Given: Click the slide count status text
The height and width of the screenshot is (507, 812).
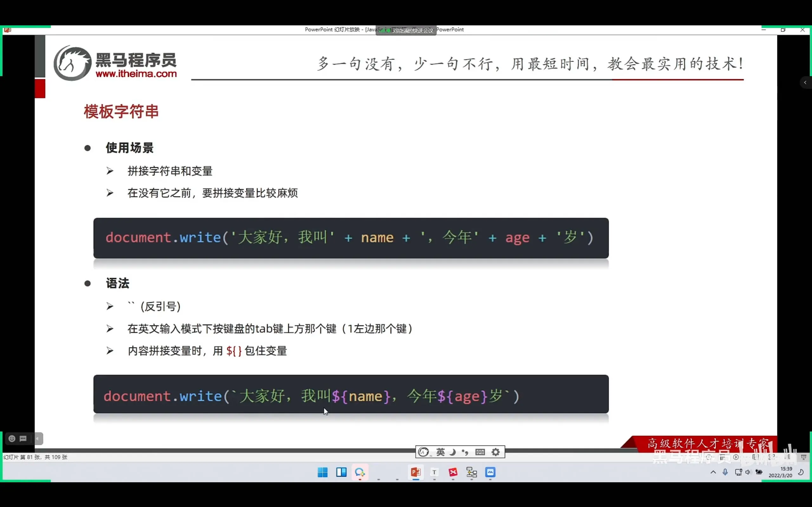Looking at the screenshot, I should (36, 457).
